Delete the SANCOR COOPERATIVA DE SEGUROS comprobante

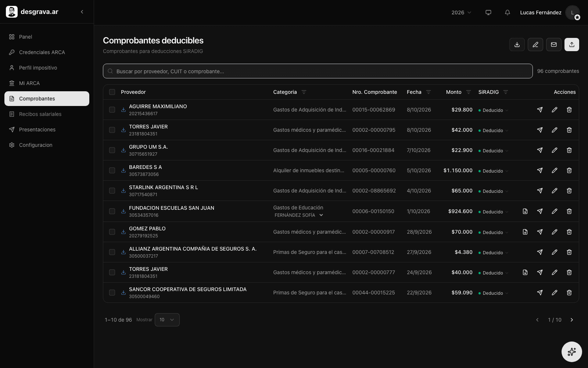tap(569, 293)
